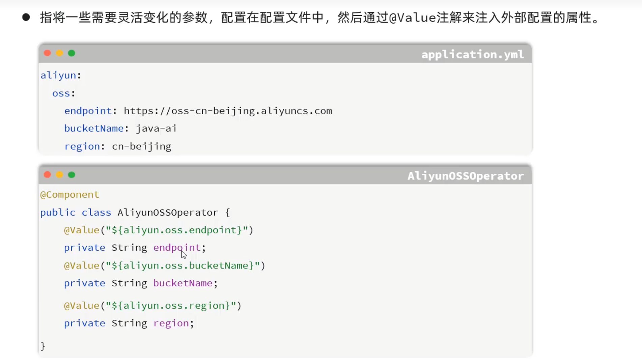Click the @Value aliyun.oss.region annotation line
The image size is (642, 364).
coord(152,306)
